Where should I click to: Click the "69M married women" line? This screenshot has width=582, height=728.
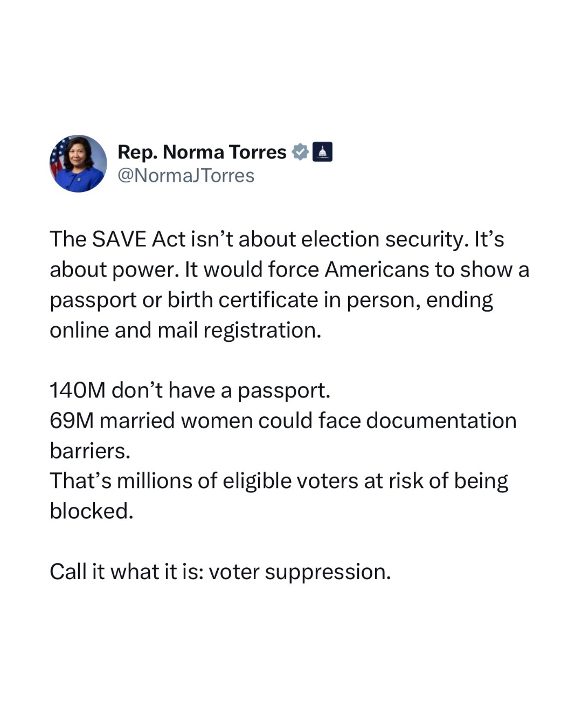[283, 421]
